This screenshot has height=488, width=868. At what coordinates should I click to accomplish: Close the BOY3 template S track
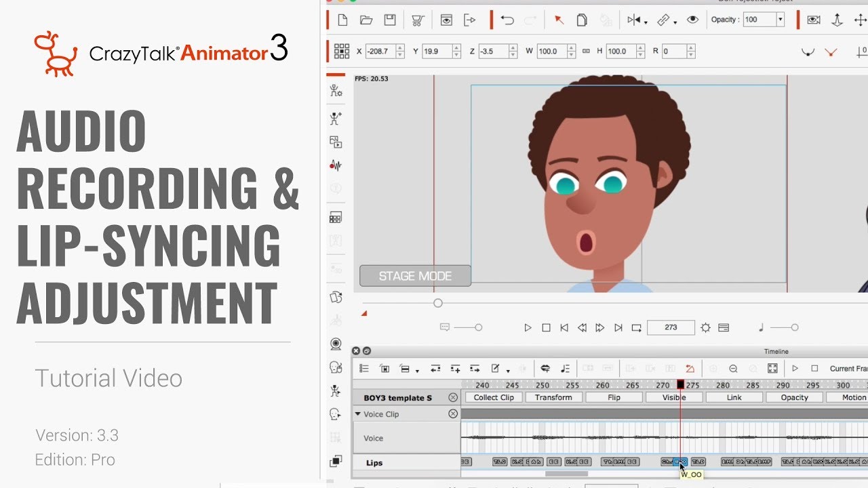[x=453, y=398]
